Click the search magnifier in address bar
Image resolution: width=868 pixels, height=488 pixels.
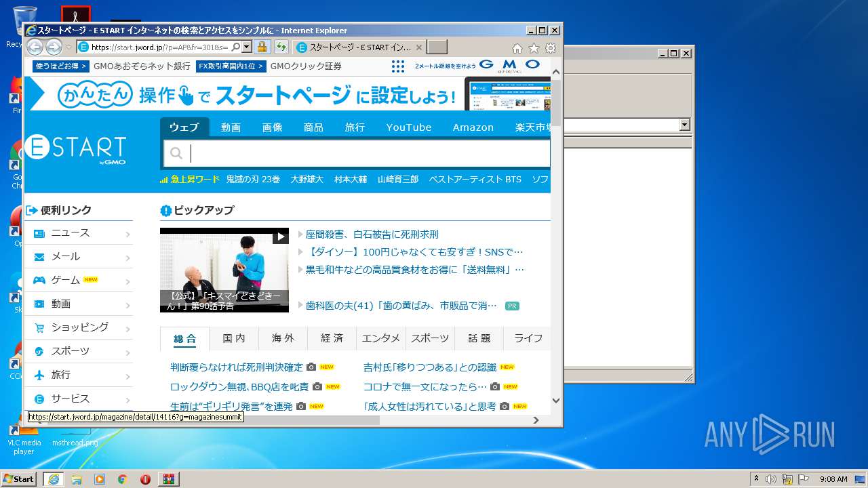pos(235,47)
